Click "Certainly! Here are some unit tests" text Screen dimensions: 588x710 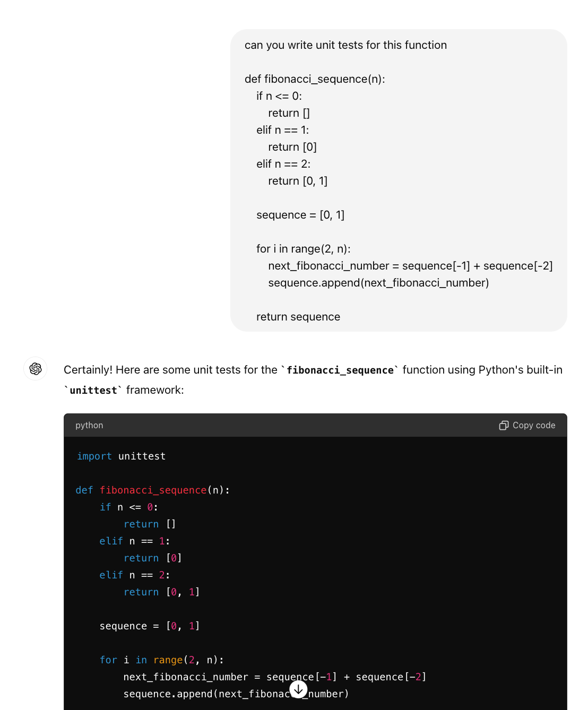pyautogui.click(x=170, y=370)
